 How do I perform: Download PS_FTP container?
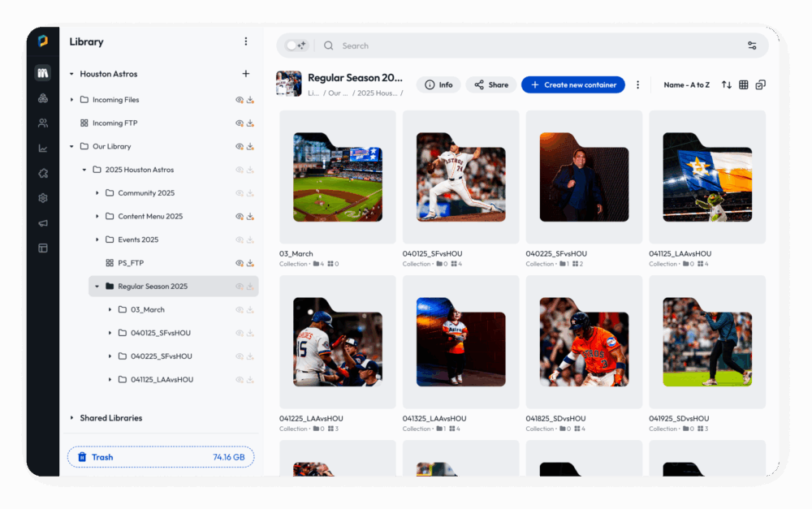(250, 263)
